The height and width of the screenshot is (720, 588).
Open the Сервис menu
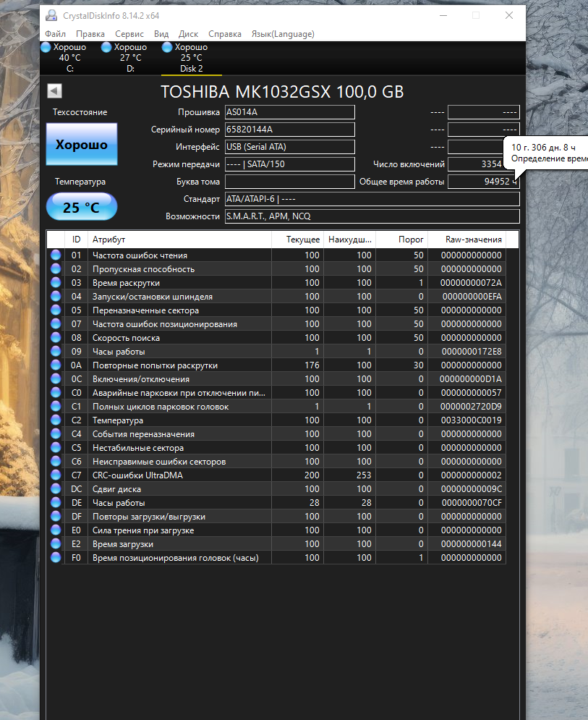(x=129, y=34)
